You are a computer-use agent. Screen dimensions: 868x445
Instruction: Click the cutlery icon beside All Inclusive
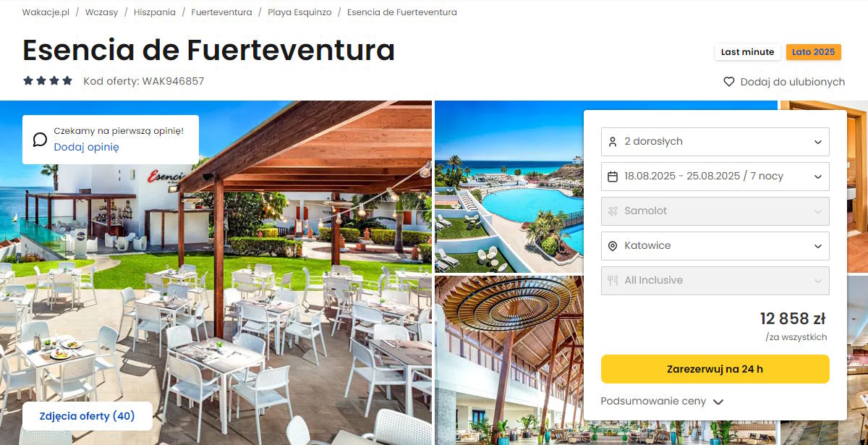point(613,281)
